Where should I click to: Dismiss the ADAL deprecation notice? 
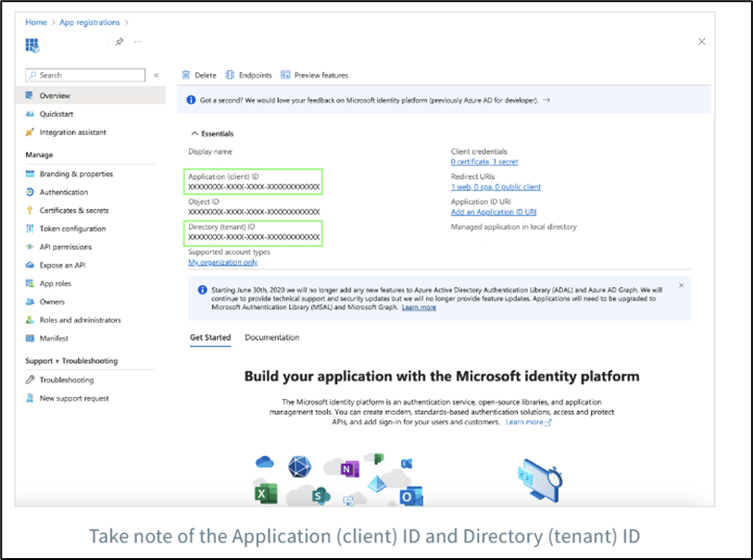coord(681,285)
